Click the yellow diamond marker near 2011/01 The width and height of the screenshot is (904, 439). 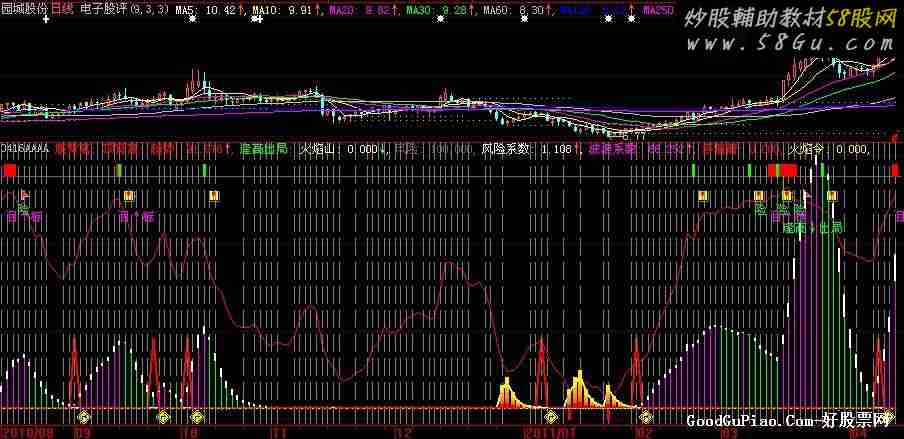click(552, 415)
